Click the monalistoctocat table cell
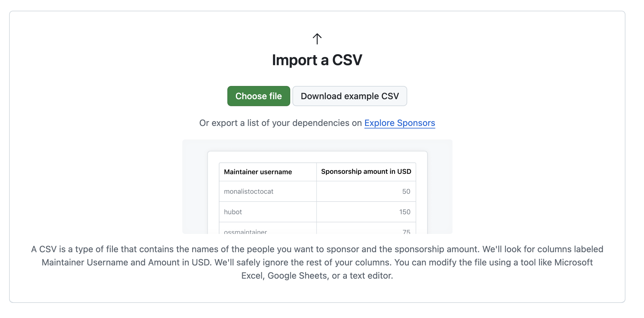 [x=268, y=191]
